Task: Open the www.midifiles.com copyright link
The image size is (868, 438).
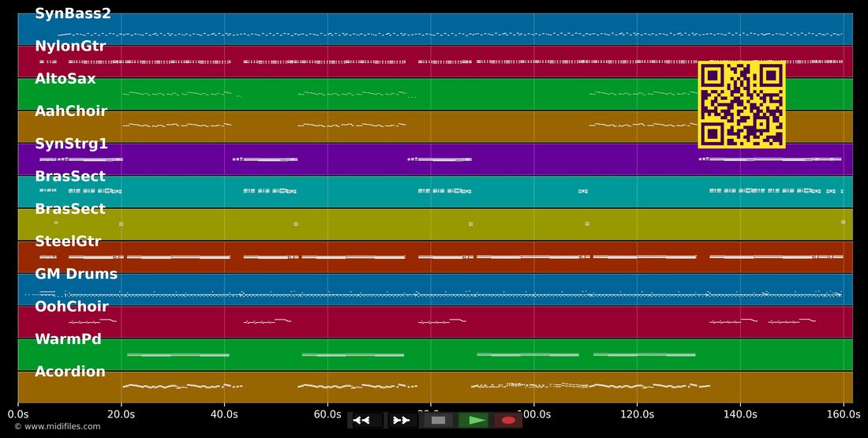Action: point(58,426)
